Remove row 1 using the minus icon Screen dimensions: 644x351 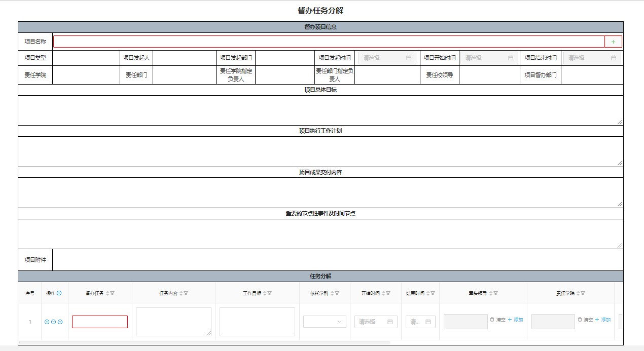tap(53, 322)
